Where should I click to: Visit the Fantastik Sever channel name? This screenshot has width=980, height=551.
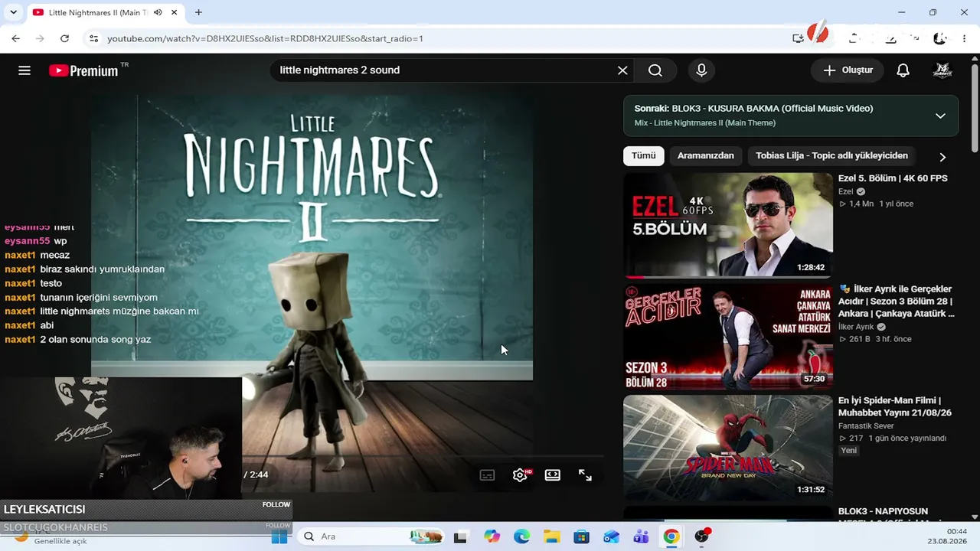(x=866, y=426)
